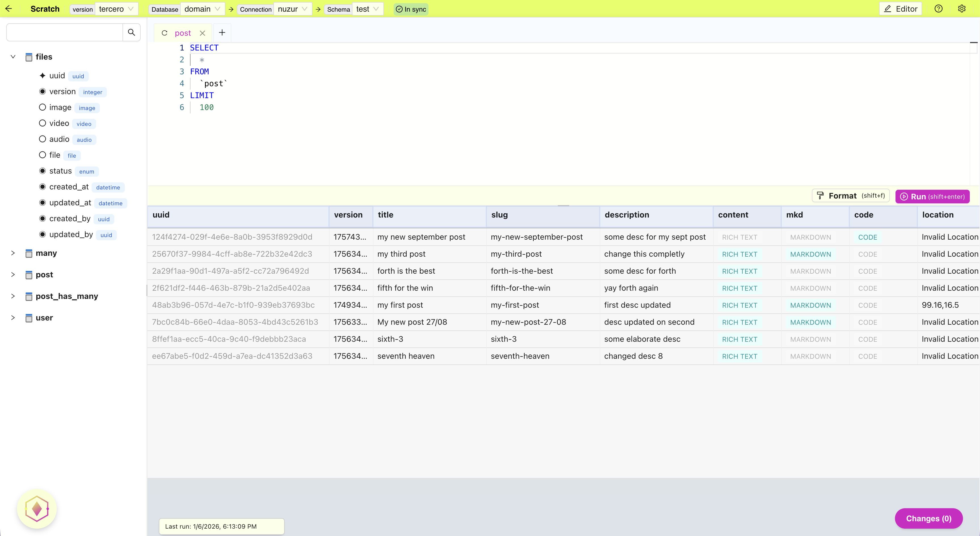Click the search magnifier icon
The width and height of the screenshot is (980, 536).
tap(131, 32)
